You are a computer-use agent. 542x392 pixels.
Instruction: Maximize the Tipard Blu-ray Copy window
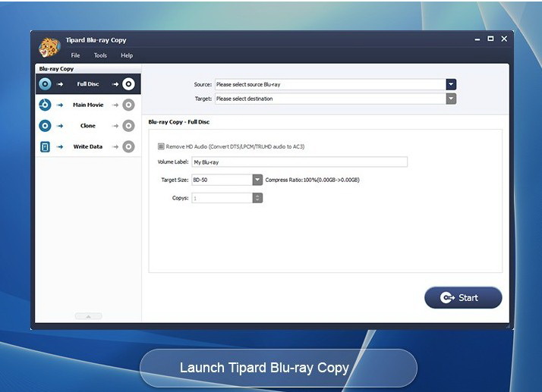coord(490,39)
